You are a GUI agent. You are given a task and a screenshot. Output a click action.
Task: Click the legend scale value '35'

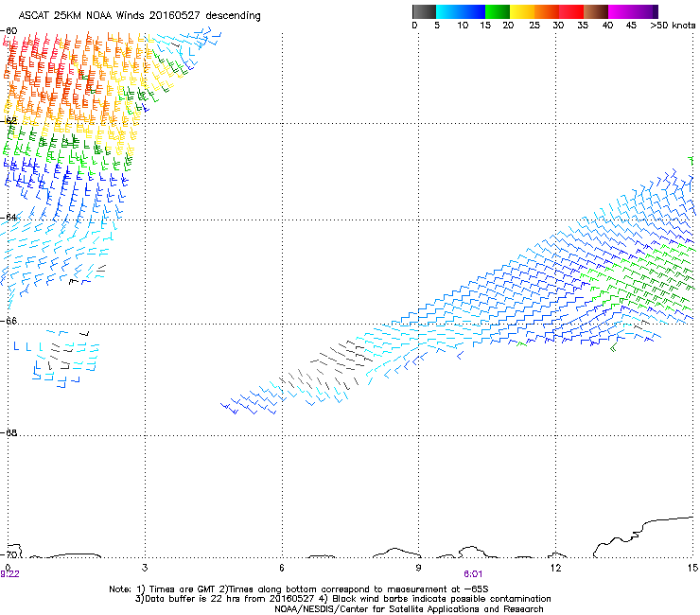(x=583, y=26)
